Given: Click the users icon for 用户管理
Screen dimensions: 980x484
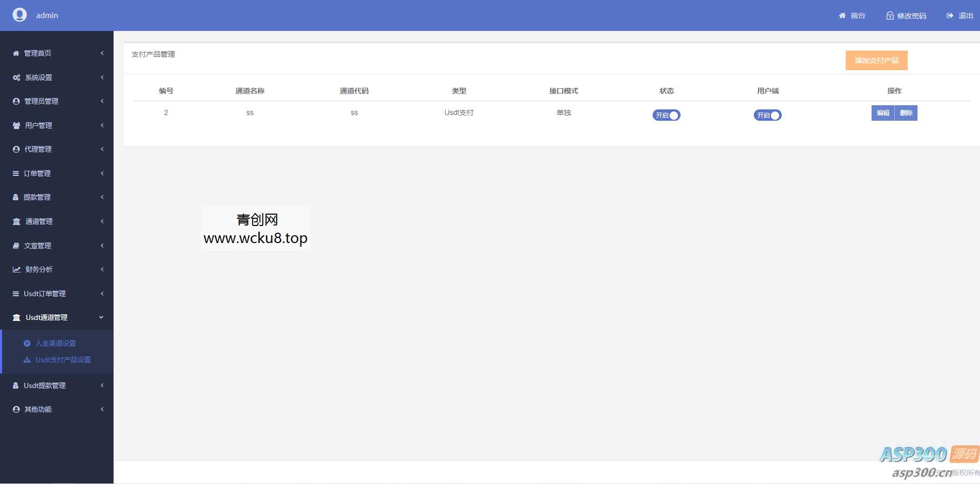Looking at the screenshot, I should click(17, 125).
